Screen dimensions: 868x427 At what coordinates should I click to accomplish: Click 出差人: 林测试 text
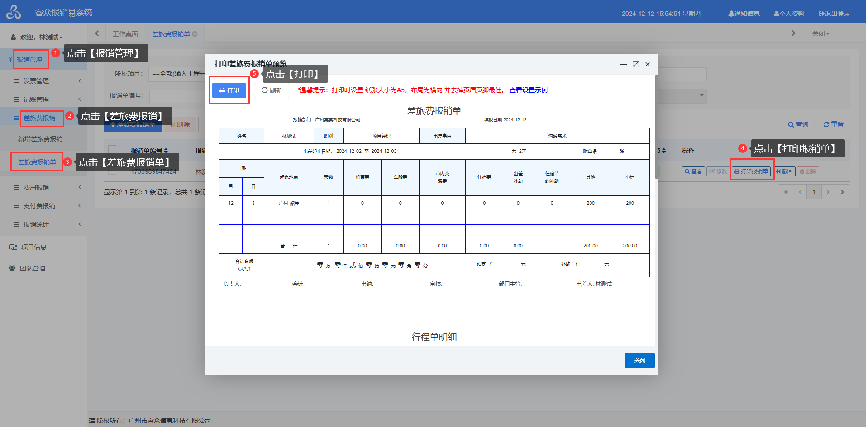[x=594, y=284]
